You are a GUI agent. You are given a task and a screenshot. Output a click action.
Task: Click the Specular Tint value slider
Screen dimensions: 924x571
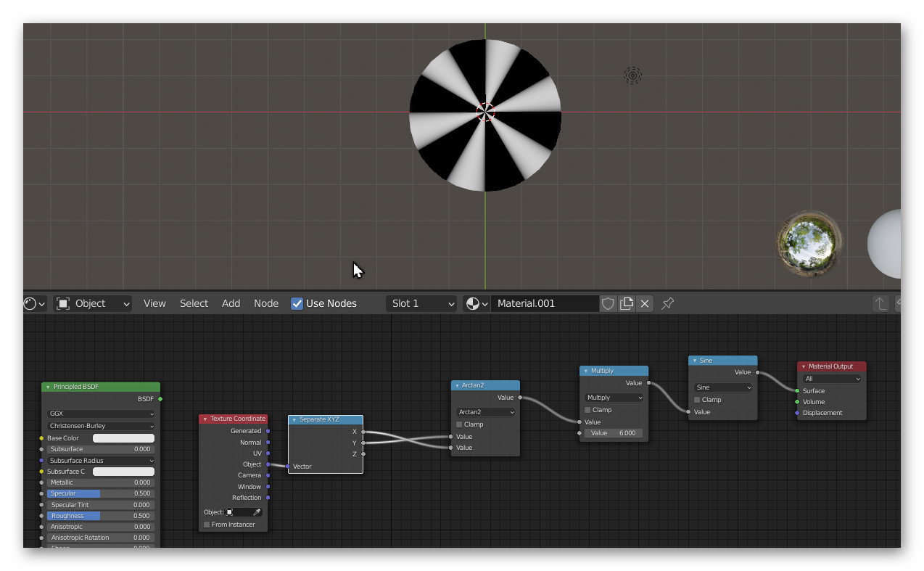pos(101,505)
